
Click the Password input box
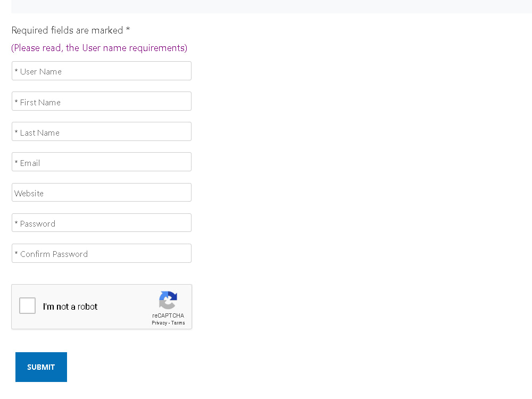tap(102, 223)
